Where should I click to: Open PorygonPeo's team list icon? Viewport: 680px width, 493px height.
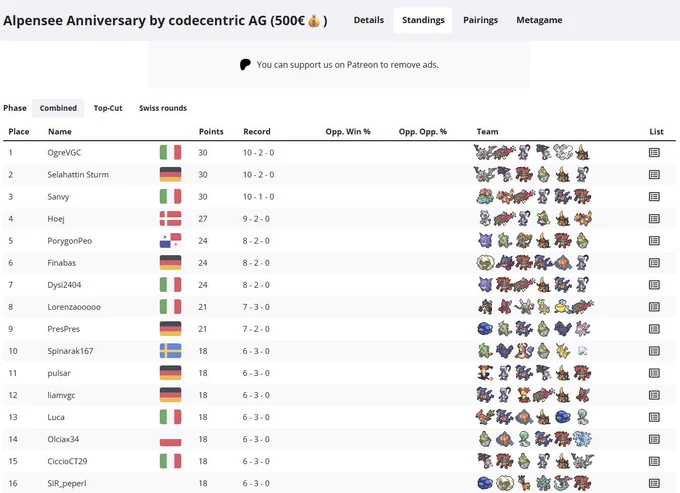(654, 241)
